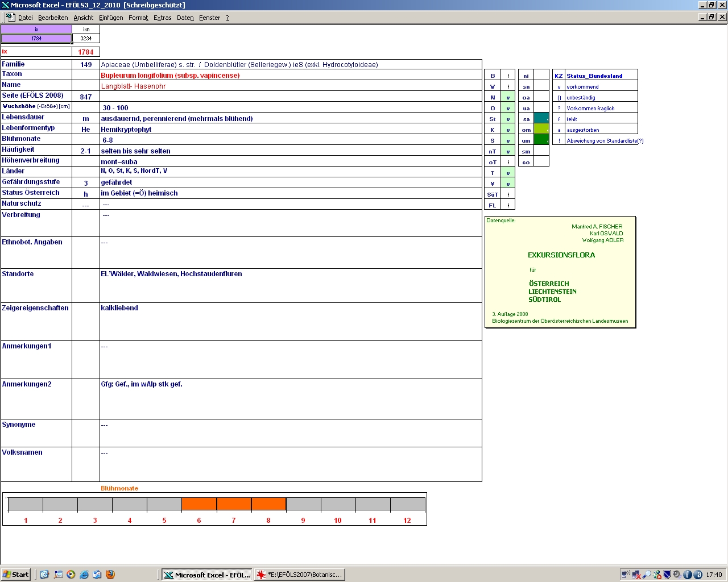Select the Höhenverbreitung value 'mont–suba'
728x582 pixels.
(x=291, y=161)
